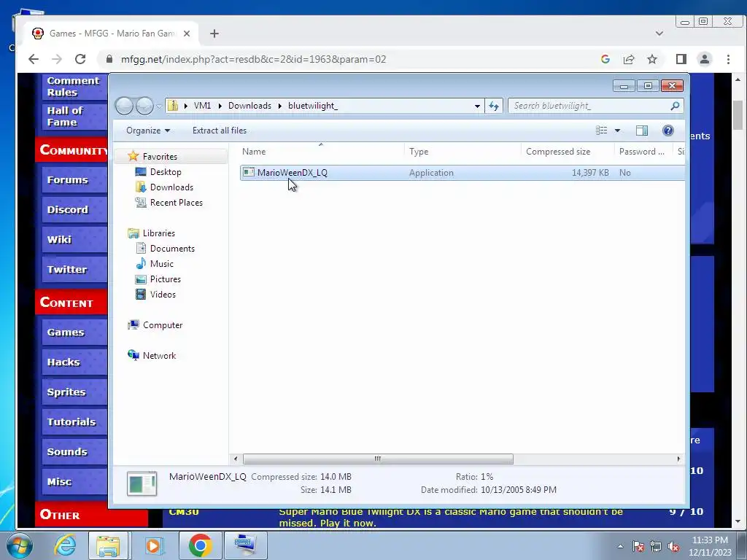
Task: Sort by the Name column header
Action: 322,152
